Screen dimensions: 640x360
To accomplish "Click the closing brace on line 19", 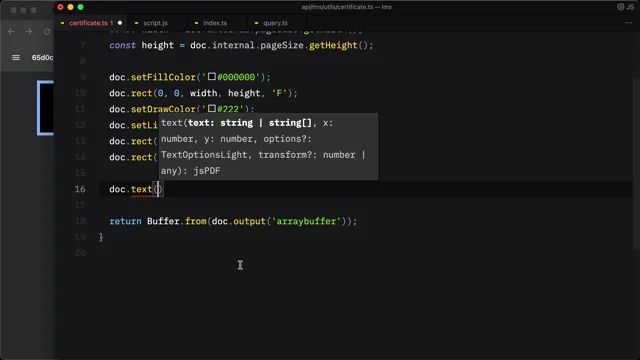I will coord(101,237).
